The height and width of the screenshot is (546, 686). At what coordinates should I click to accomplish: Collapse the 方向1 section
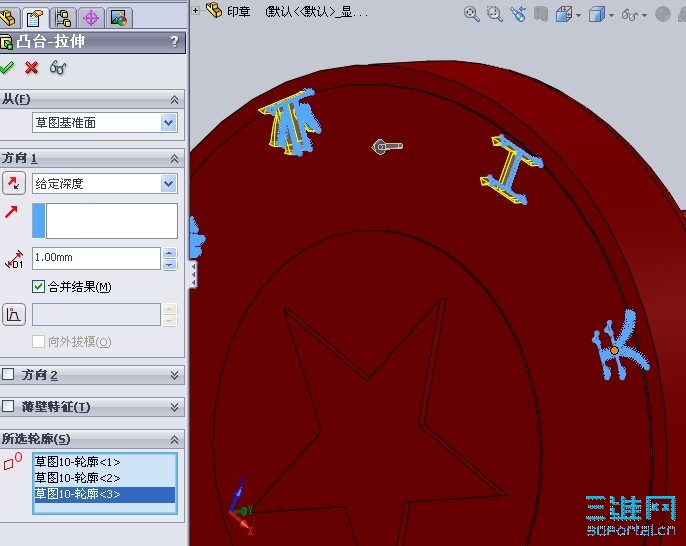174,158
